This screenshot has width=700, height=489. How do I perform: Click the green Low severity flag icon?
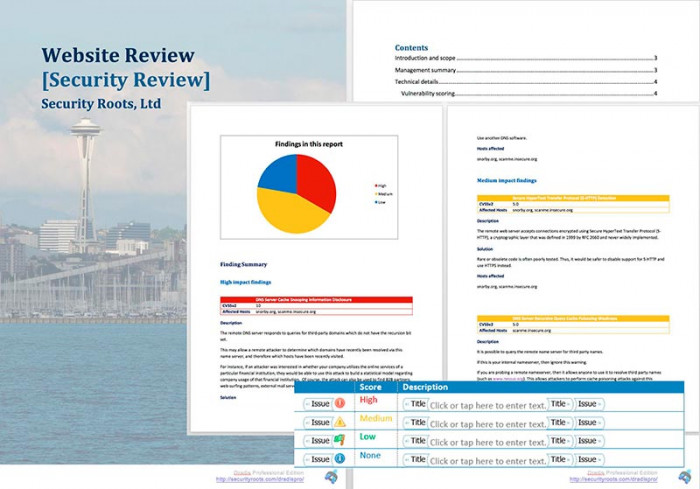click(340, 440)
